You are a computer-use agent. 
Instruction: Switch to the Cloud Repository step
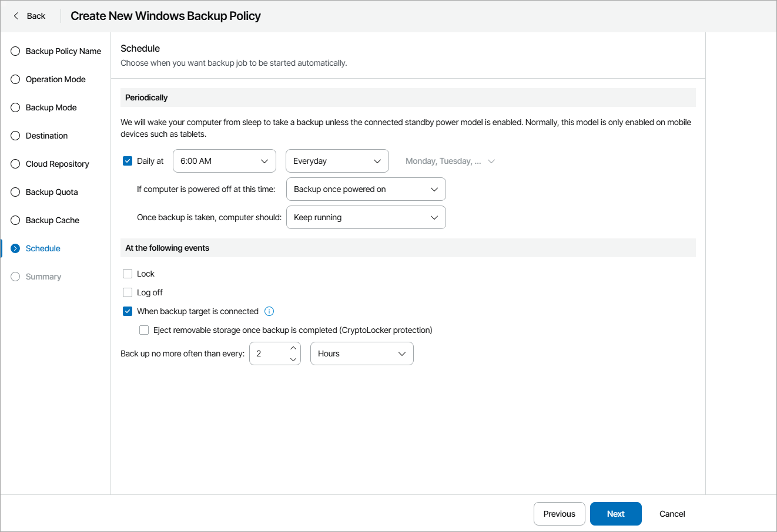tap(57, 164)
